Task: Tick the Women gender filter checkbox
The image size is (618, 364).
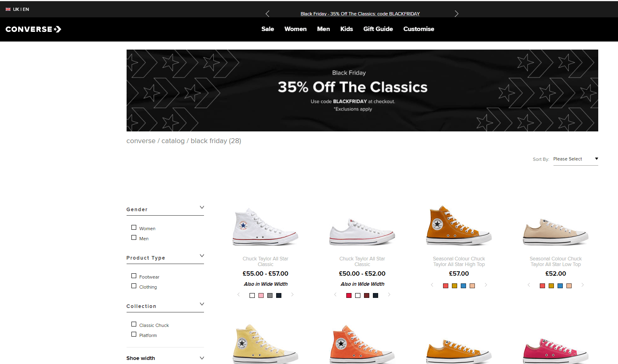Action: [x=134, y=227]
